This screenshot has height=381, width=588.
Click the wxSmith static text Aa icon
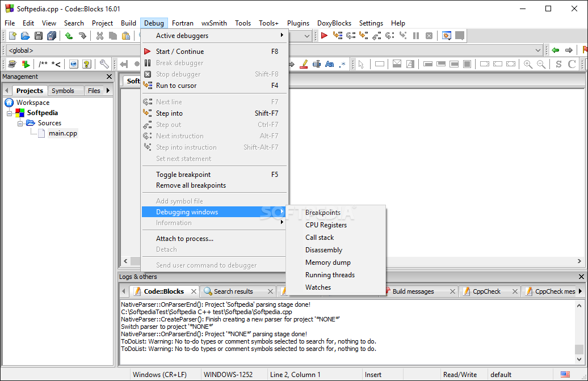tap(329, 64)
